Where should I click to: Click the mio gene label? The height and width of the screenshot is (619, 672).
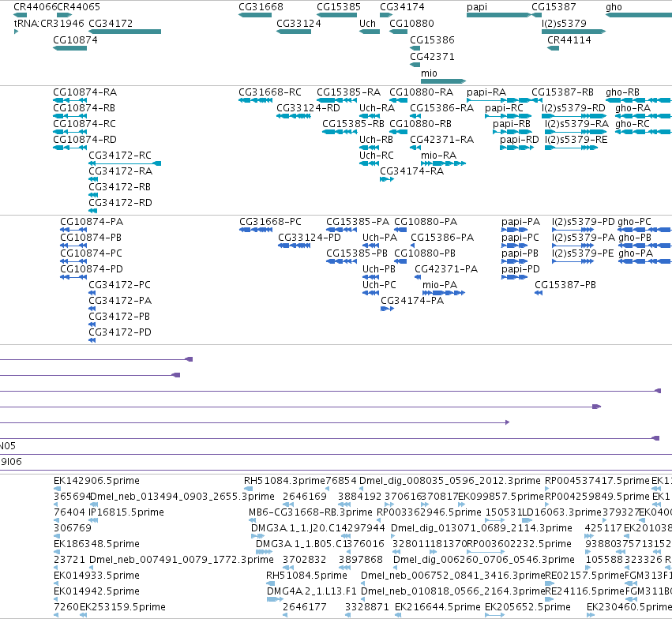tap(429, 73)
